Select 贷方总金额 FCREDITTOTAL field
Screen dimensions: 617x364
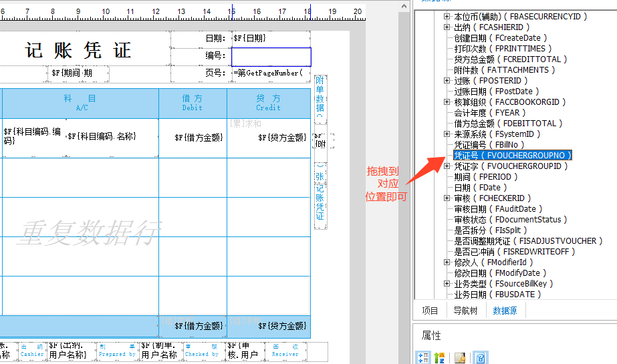[x=510, y=59]
